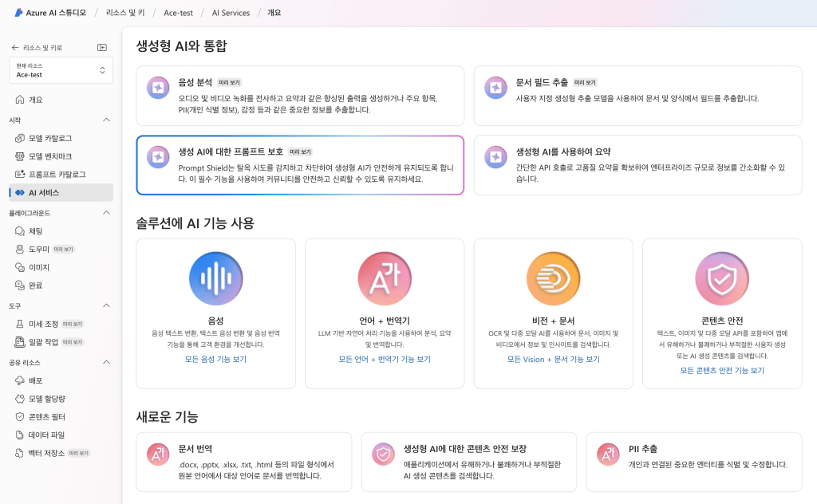Click AI Services in the breadcrumb
Viewport: 817px width, 504px height.
pos(231,13)
